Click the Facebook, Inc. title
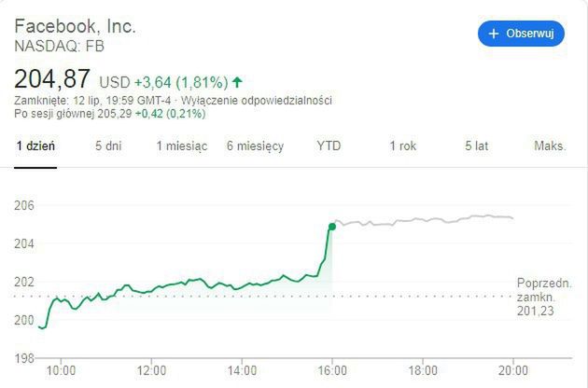 pyautogui.click(x=75, y=25)
